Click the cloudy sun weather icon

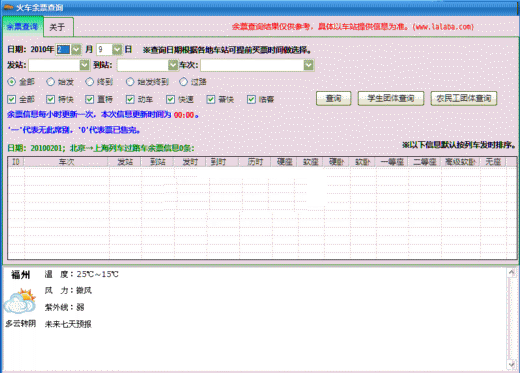pyautogui.click(x=20, y=302)
